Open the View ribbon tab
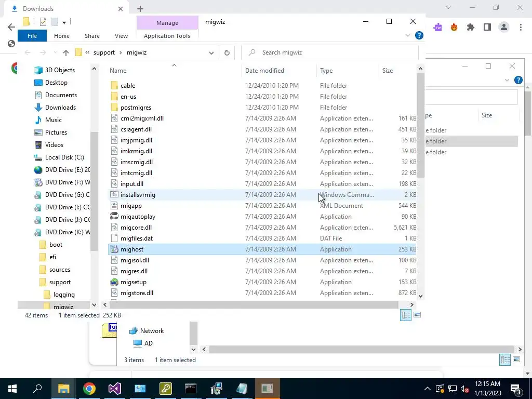Viewport: 532px width, 399px height. point(121,36)
